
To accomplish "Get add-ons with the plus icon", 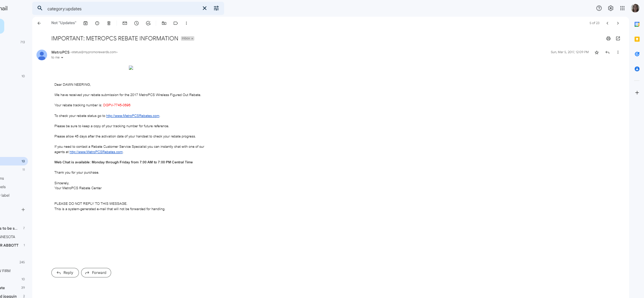I will click(637, 92).
